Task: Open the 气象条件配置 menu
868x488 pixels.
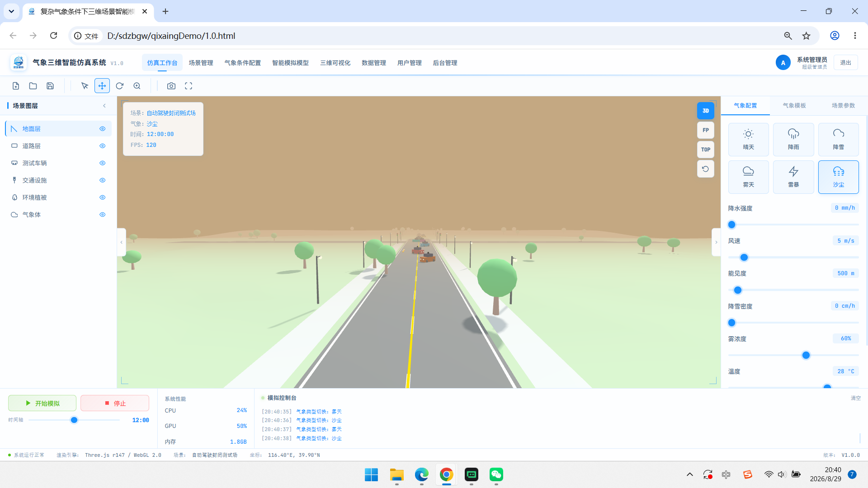Action: 243,63
